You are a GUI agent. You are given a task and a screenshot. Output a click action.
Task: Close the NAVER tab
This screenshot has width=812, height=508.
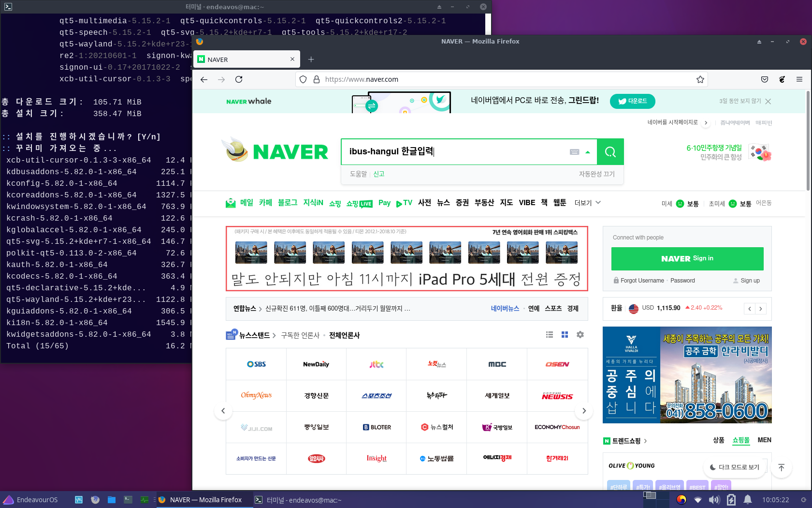(292, 59)
